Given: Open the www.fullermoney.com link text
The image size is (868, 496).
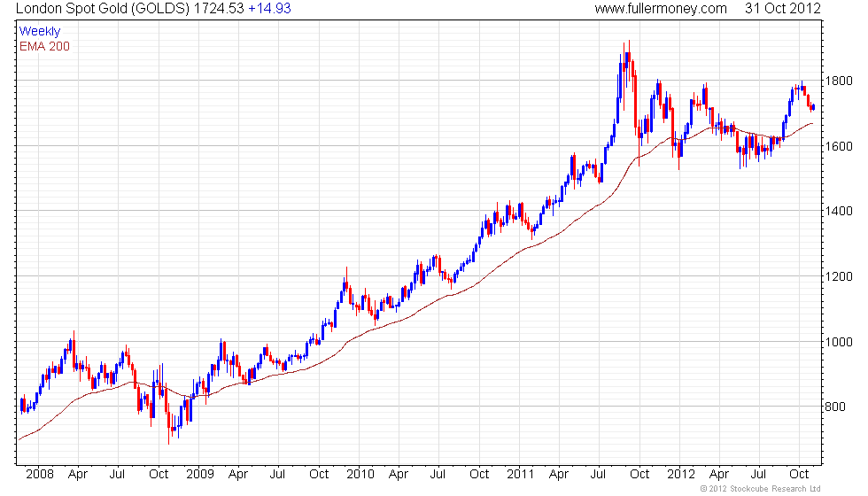Looking at the screenshot, I should pyautogui.click(x=661, y=9).
